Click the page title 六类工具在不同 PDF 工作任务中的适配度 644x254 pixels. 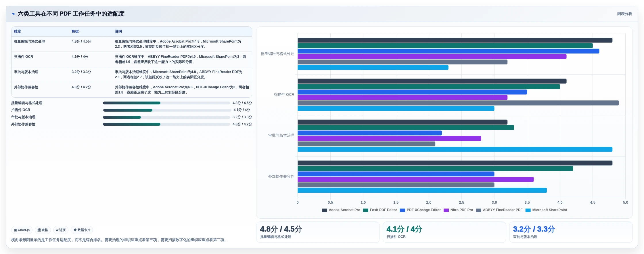click(x=71, y=14)
